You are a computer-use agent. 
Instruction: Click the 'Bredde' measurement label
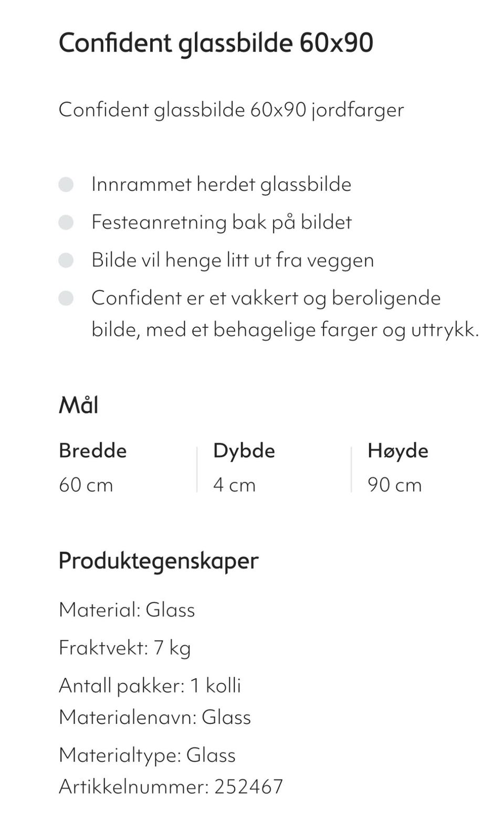tap(92, 451)
